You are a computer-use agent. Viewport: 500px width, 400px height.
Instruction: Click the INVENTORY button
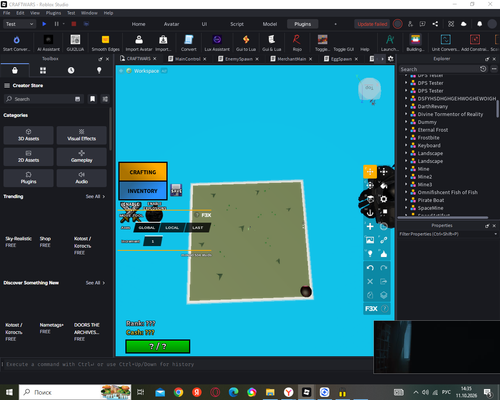pyautogui.click(x=143, y=191)
